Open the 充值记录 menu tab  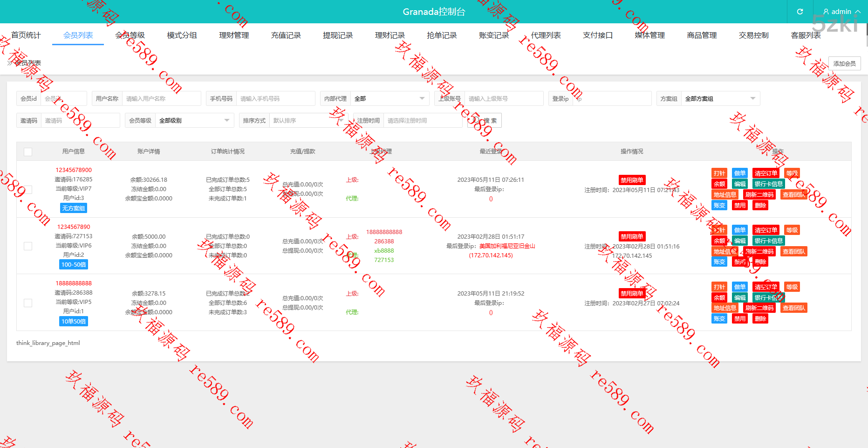pyautogui.click(x=286, y=35)
